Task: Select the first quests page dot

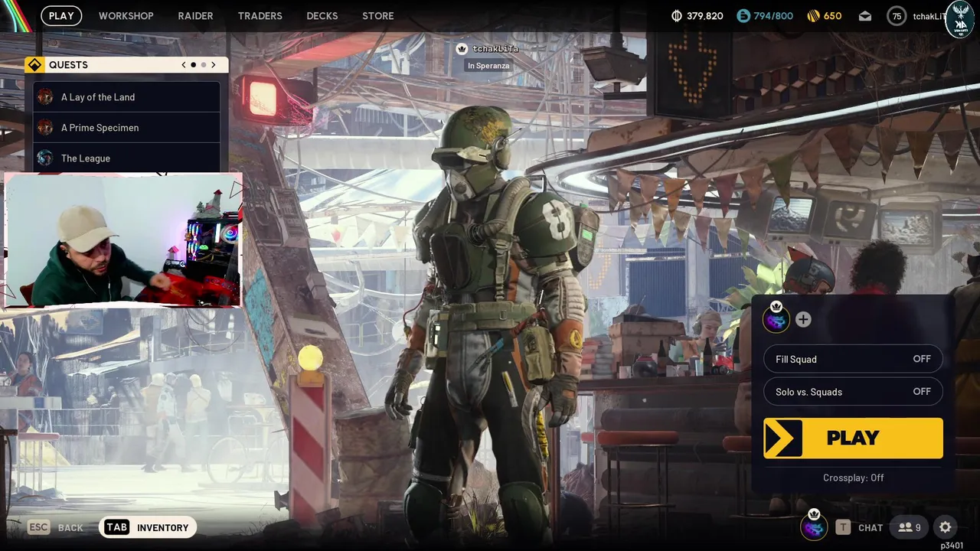Action: point(193,65)
